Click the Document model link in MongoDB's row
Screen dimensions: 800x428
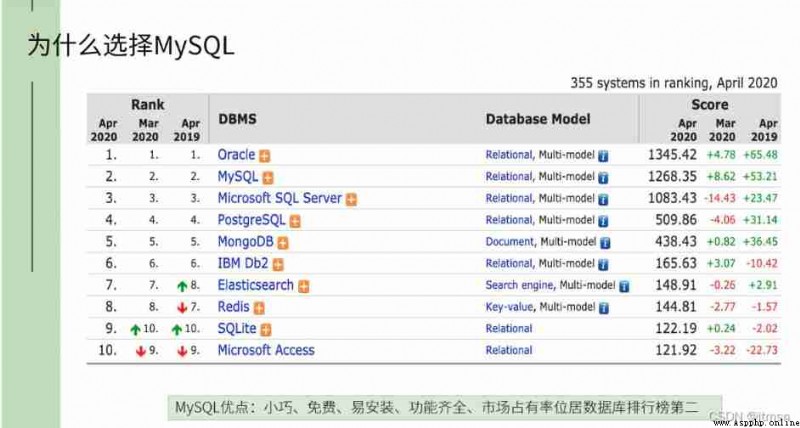[510, 242]
